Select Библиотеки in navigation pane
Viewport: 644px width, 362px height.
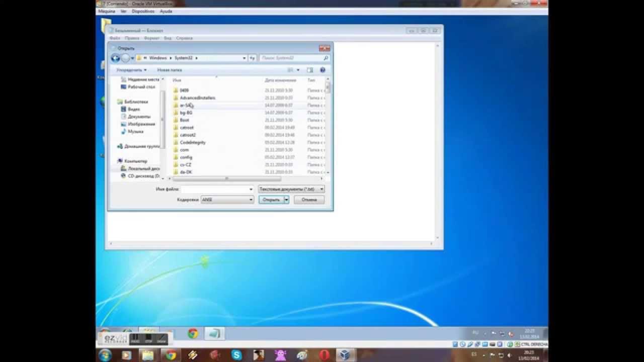point(133,102)
